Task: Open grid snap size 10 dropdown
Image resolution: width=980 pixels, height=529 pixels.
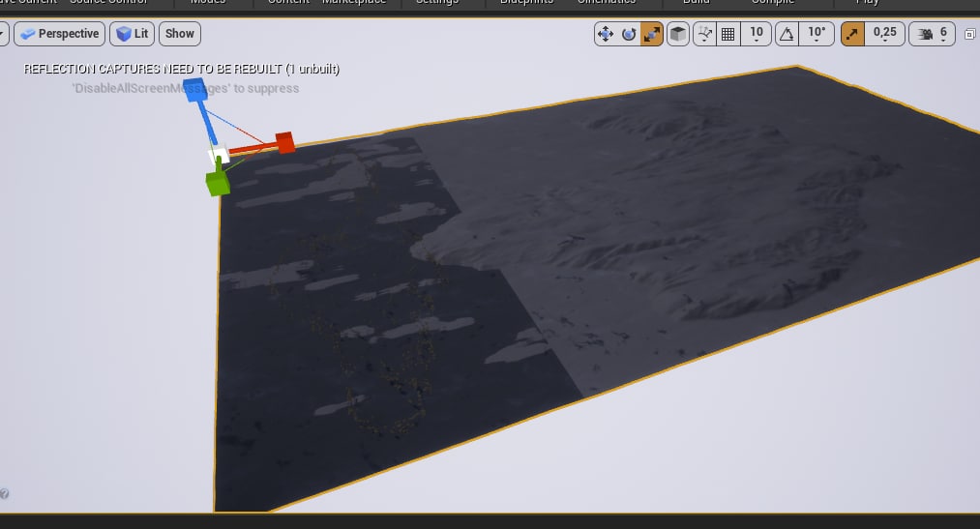Action: (757, 34)
